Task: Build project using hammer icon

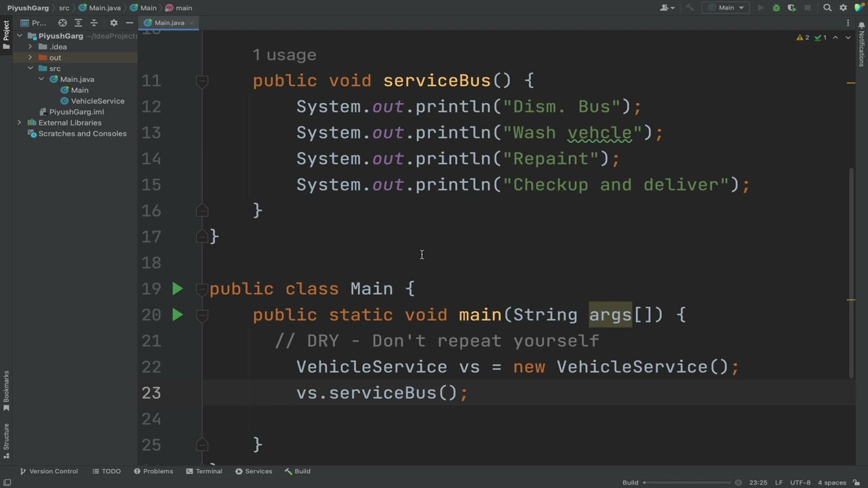Action: [x=690, y=8]
